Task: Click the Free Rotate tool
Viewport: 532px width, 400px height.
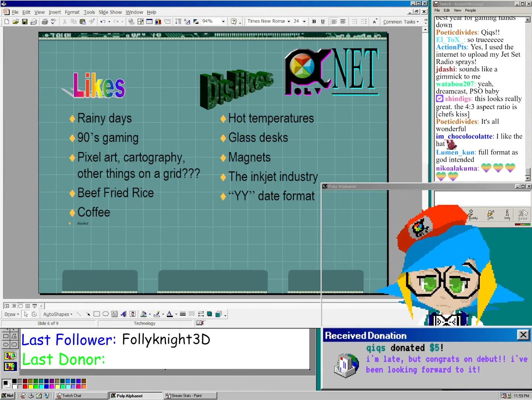Action: tap(34, 314)
